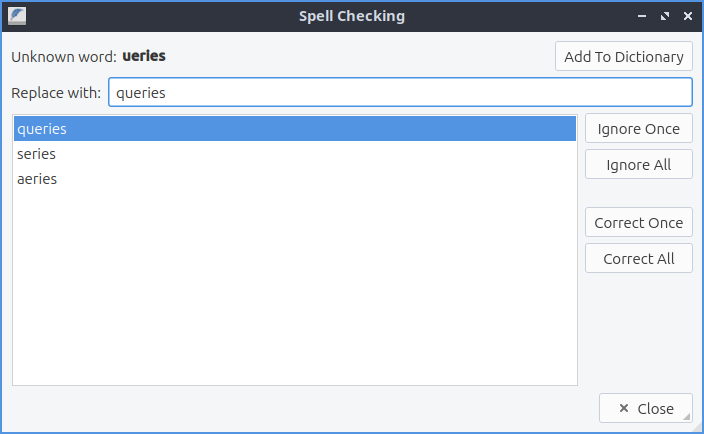This screenshot has width=704, height=434.
Task: Maximize the Spell Checking dialog
Action: pos(665,16)
